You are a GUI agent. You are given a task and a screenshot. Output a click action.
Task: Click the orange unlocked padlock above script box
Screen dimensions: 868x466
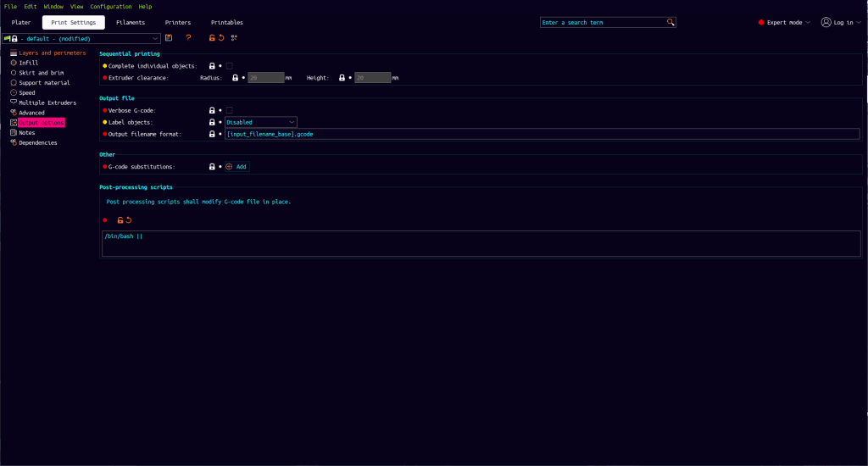tap(120, 220)
